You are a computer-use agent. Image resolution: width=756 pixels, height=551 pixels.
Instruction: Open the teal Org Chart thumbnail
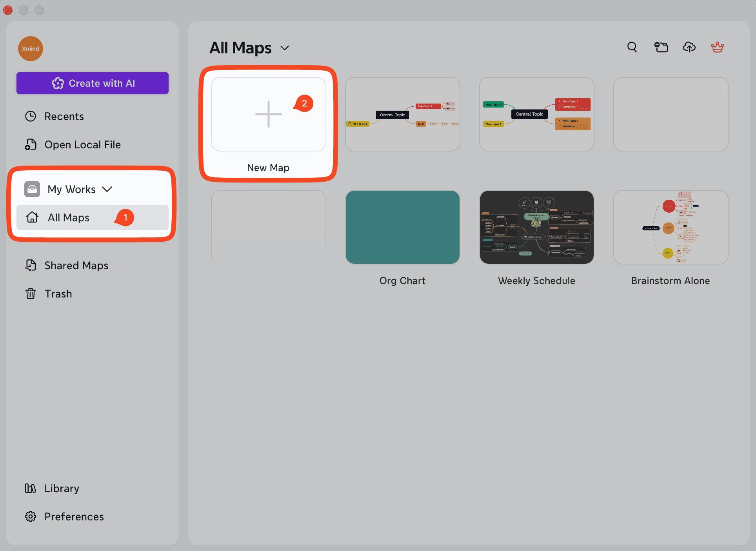tap(402, 227)
